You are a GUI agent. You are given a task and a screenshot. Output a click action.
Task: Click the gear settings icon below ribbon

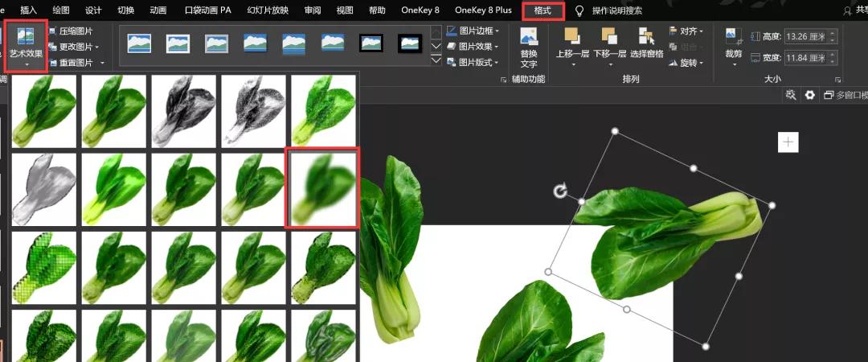click(810, 96)
